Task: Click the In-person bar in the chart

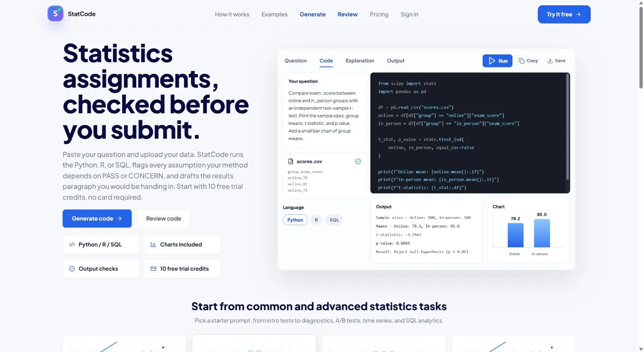Action: (x=542, y=233)
